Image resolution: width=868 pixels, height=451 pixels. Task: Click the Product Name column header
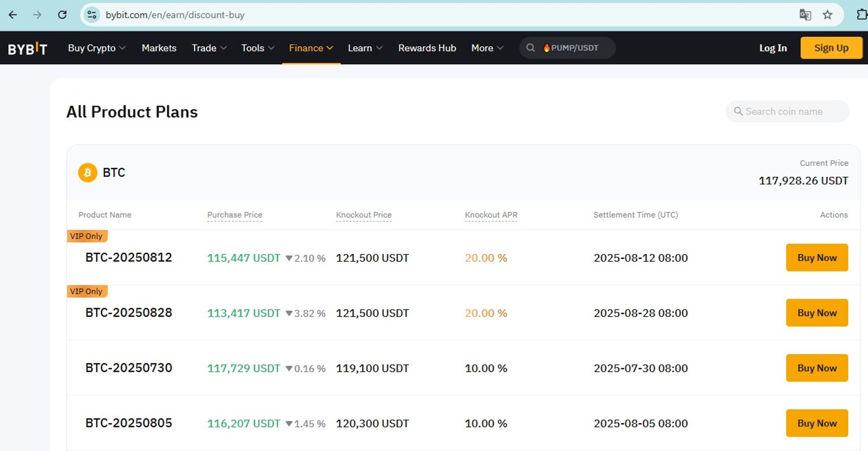pos(105,215)
